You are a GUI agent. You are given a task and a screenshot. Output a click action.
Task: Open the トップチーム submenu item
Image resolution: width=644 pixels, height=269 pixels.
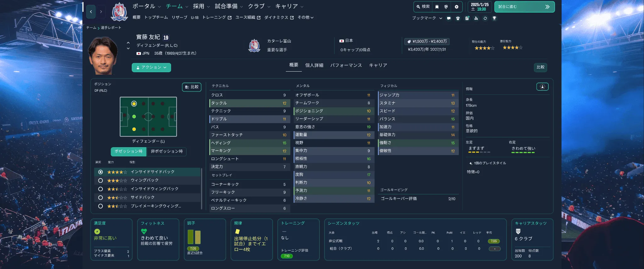(x=156, y=18)
